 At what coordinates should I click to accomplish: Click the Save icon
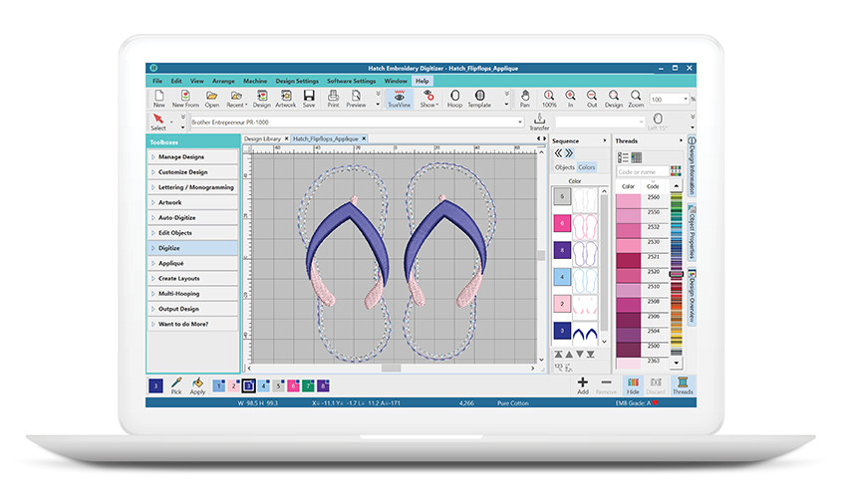309,98
